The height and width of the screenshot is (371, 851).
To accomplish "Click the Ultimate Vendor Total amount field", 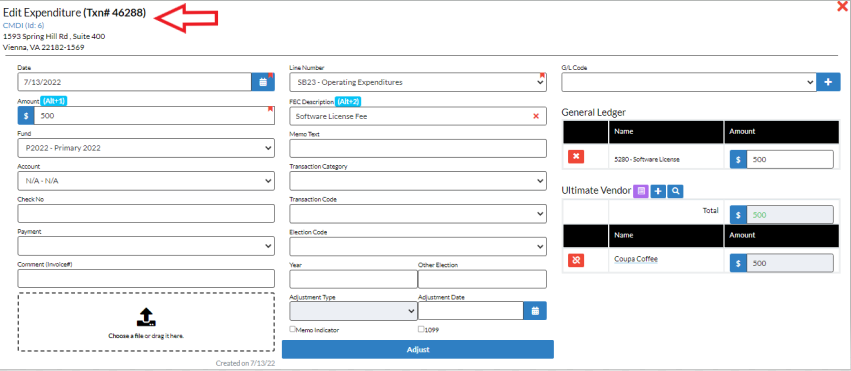I will (x=790, y=215).
